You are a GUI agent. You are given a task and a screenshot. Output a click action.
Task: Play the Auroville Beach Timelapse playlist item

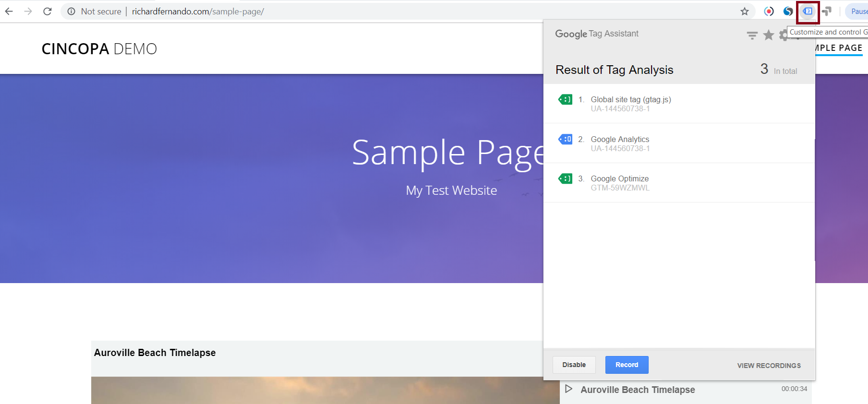(568, 389)
